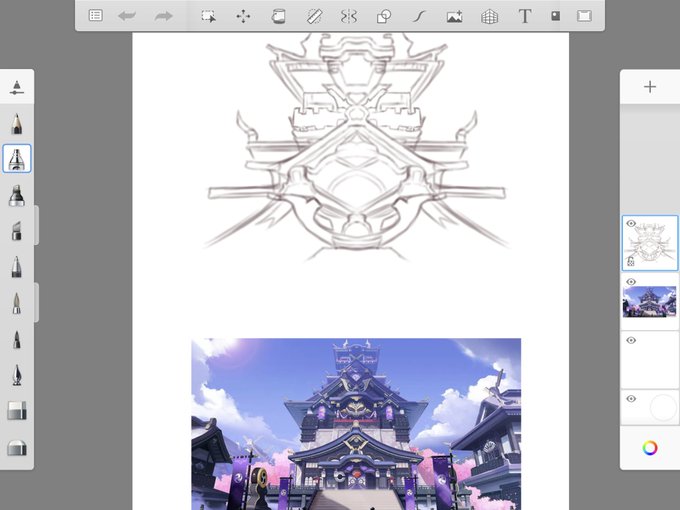Select the highlighted marker brush

[17, 159]
